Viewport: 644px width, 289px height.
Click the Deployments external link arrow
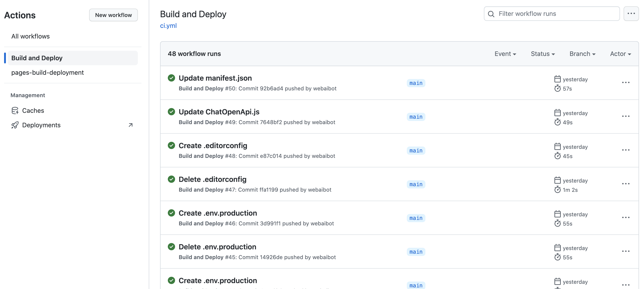coord(130,125)
